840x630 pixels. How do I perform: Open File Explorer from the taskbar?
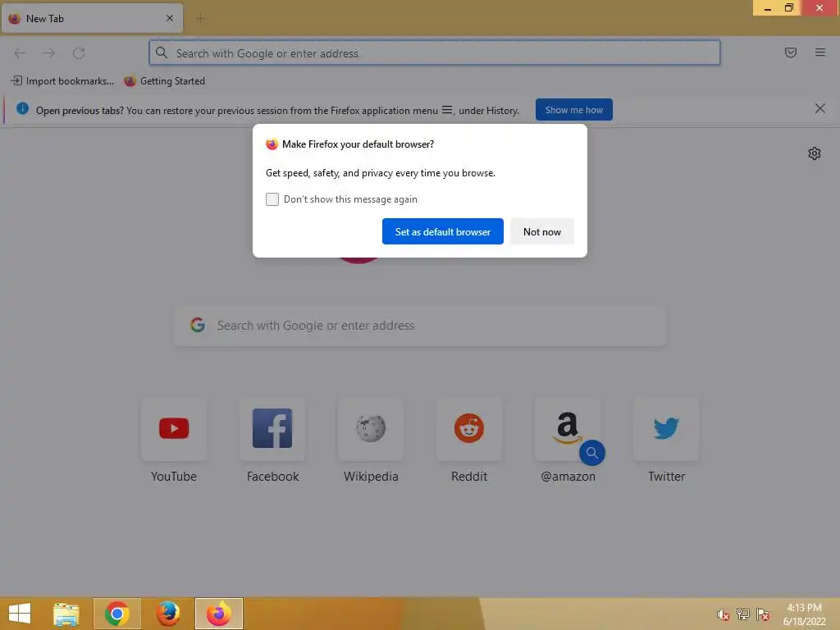click(x=66, y=614)
